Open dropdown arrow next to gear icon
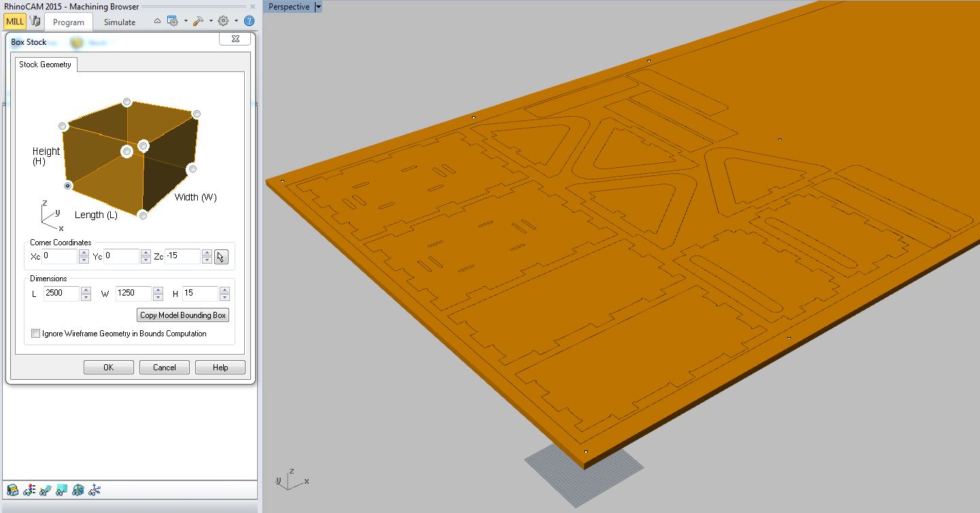The height and width of the screenshot is (513, 980). 236,21
